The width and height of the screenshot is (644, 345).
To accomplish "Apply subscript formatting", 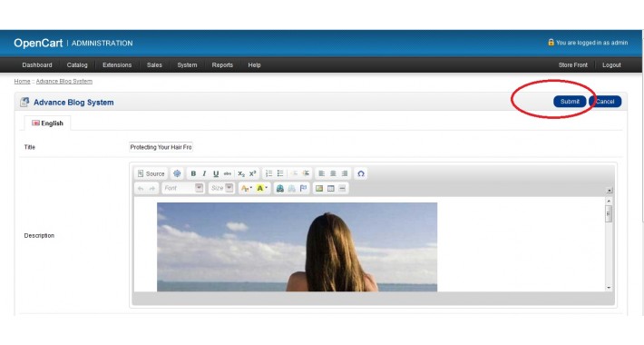I will (241, 173).
